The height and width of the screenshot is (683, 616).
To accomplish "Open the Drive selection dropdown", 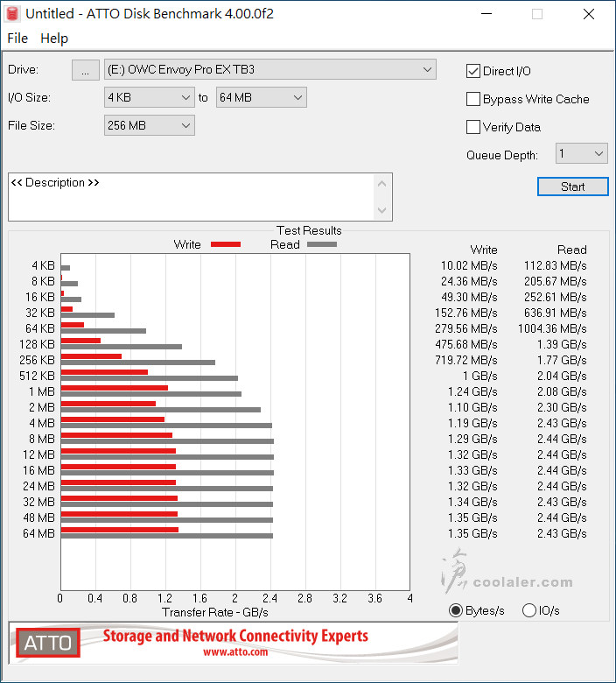I will [269, 70].
